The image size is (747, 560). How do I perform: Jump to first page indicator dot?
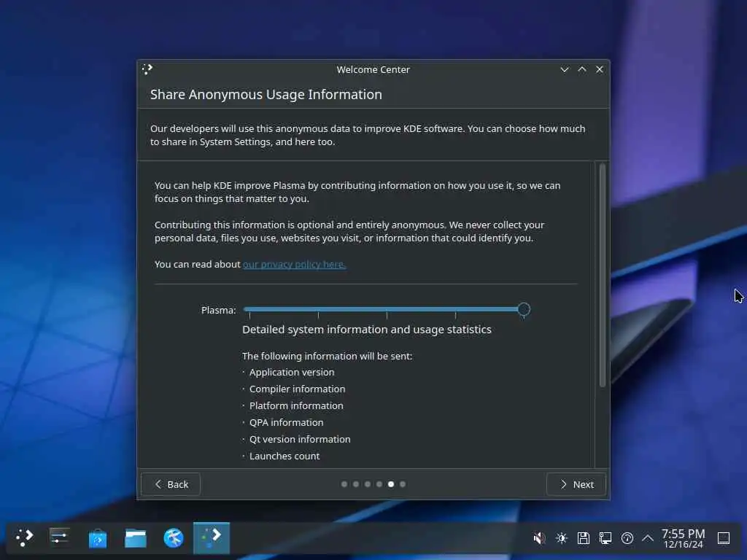(344, 484)
